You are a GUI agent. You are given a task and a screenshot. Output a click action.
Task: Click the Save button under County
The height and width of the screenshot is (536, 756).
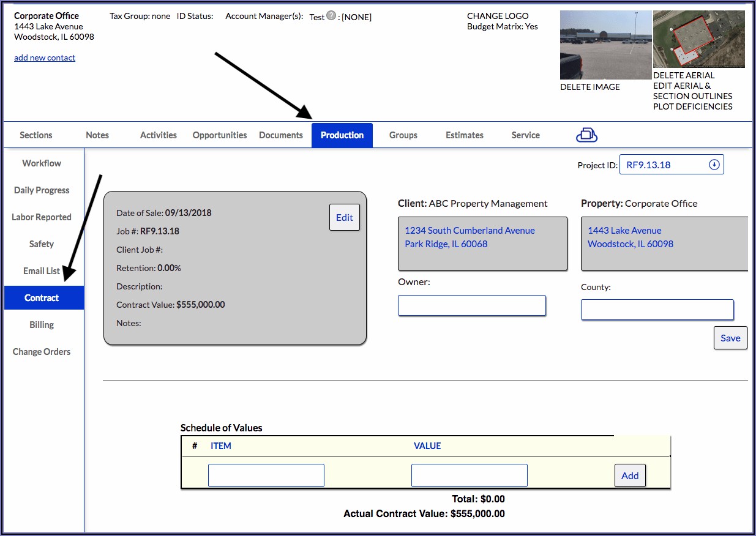coord(730,338)
